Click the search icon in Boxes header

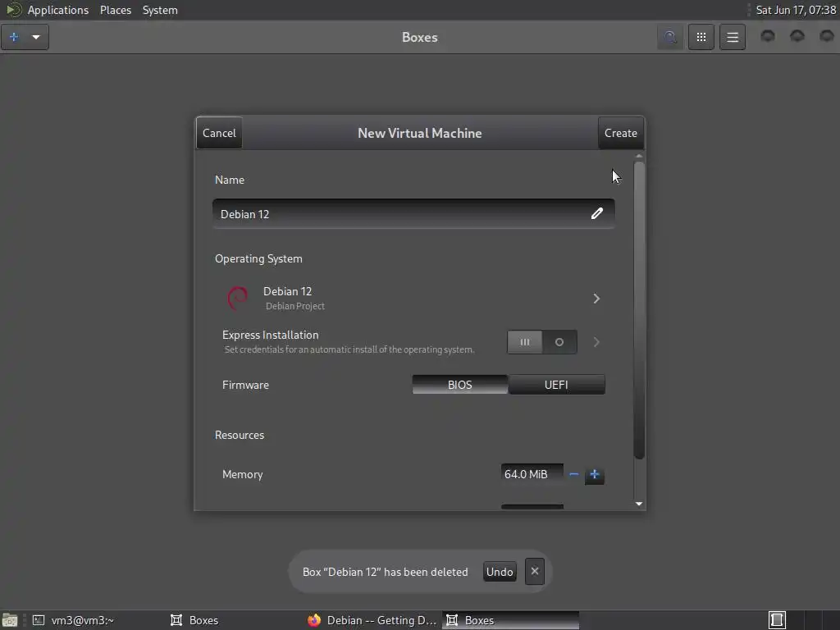[x=669, y=37]
